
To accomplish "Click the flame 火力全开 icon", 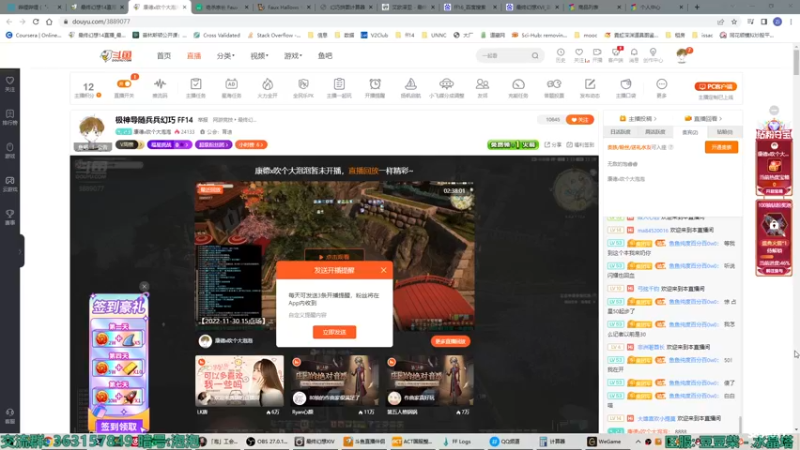I will pos(267,84).
